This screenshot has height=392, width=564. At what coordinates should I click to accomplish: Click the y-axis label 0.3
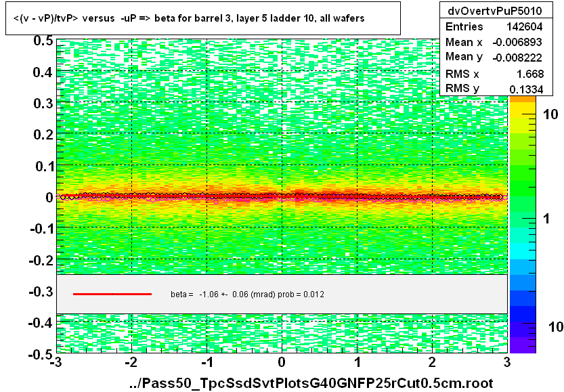(x=43, y=104)
